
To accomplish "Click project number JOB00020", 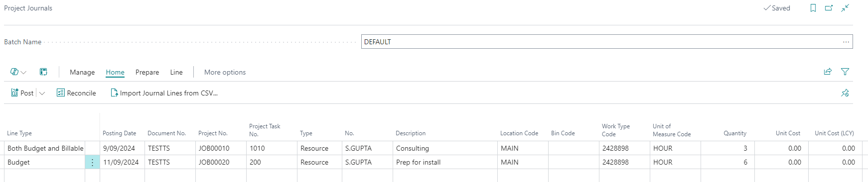I will pyautogui.click(x=221, y=162).
